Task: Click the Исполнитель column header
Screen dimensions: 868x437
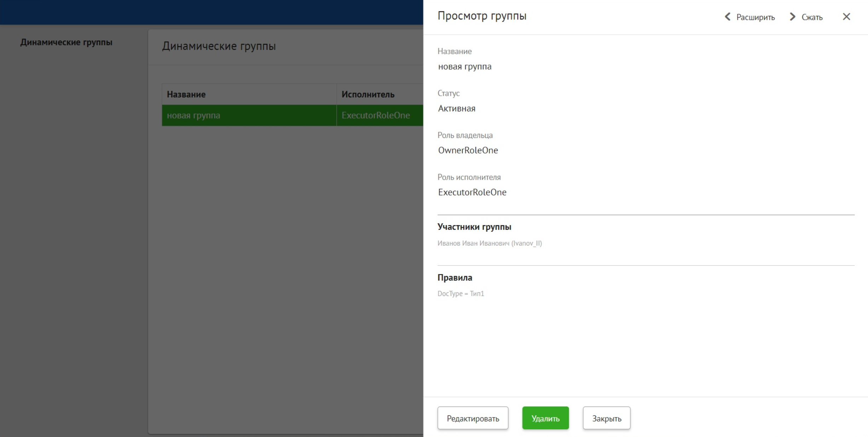Action: click(369, 94)
